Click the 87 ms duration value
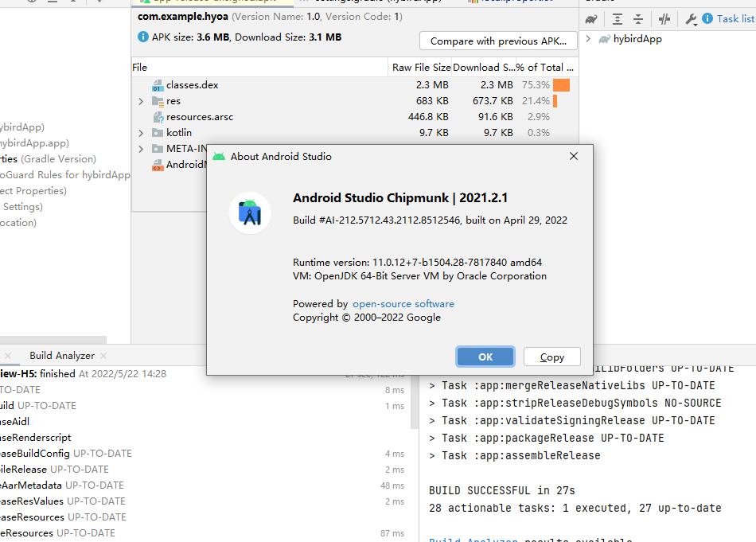The height and width of the screenshot is (542, 756). pos(392,533)
